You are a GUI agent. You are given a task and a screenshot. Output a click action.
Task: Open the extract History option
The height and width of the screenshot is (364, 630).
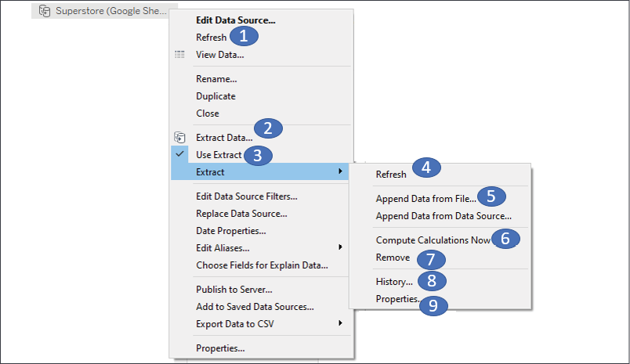(393, 282)
